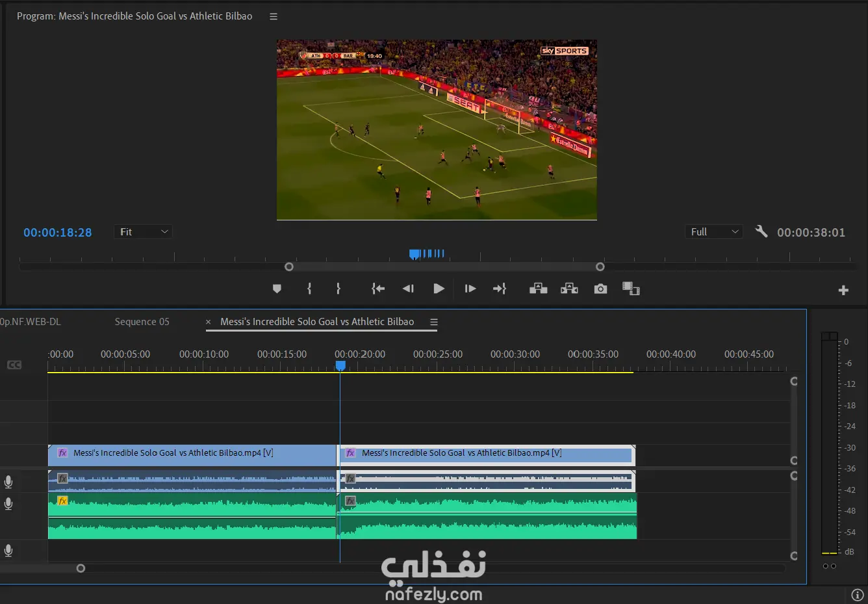
Task: Open the Program monitor panel menu
Action: pyautogui.click(x=274, y=16)
